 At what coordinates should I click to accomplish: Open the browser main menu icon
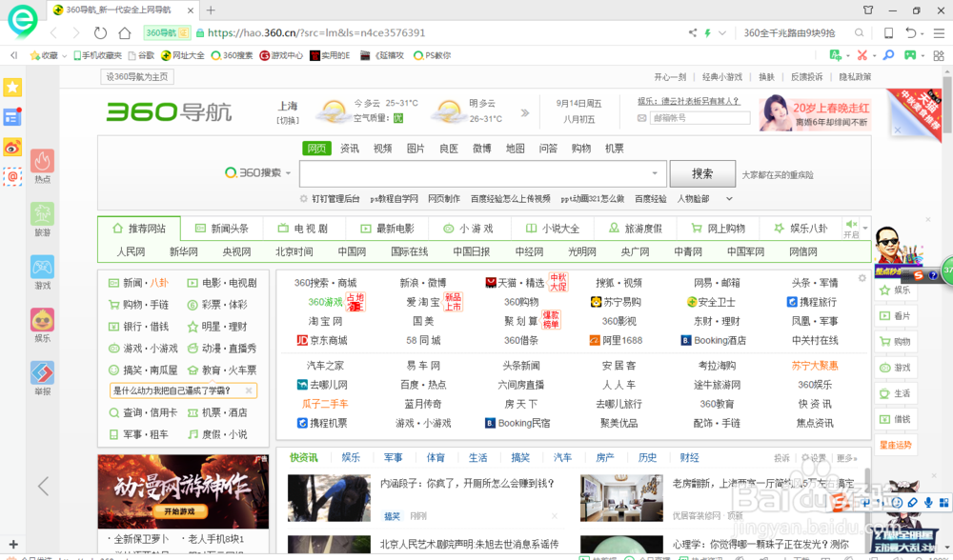click(939, 32)
